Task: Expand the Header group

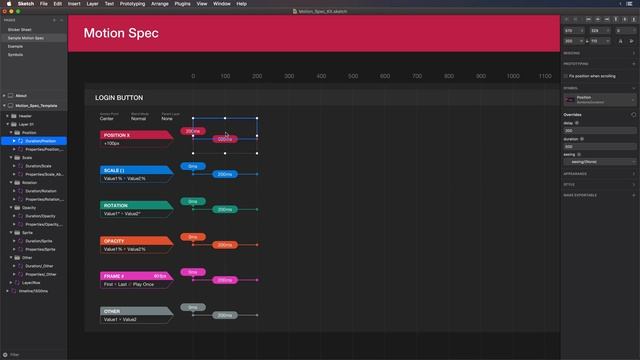Action: click(7, 116)
